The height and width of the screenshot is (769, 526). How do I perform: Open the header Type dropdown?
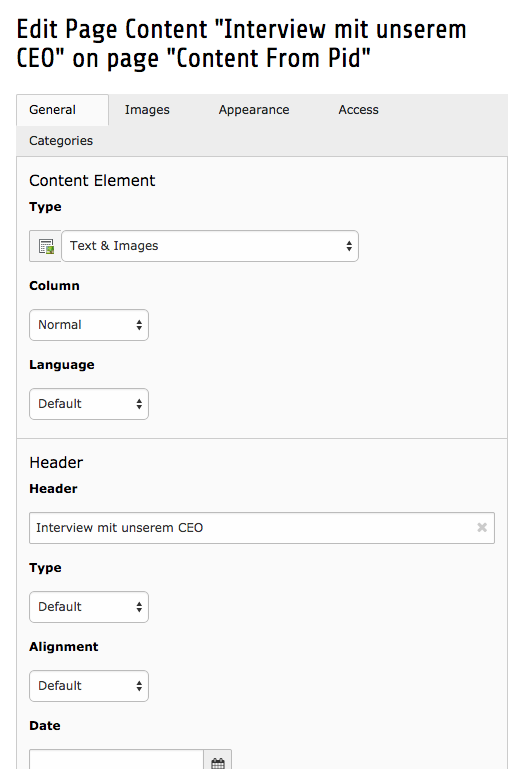pos(89,607)
